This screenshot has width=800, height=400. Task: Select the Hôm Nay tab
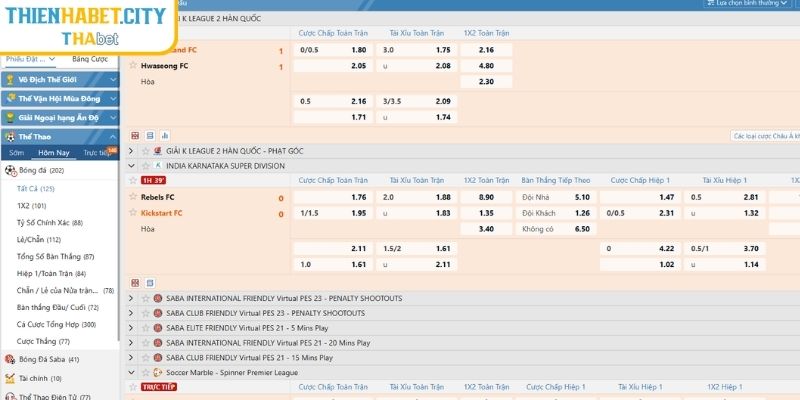(x=54, y=153)
